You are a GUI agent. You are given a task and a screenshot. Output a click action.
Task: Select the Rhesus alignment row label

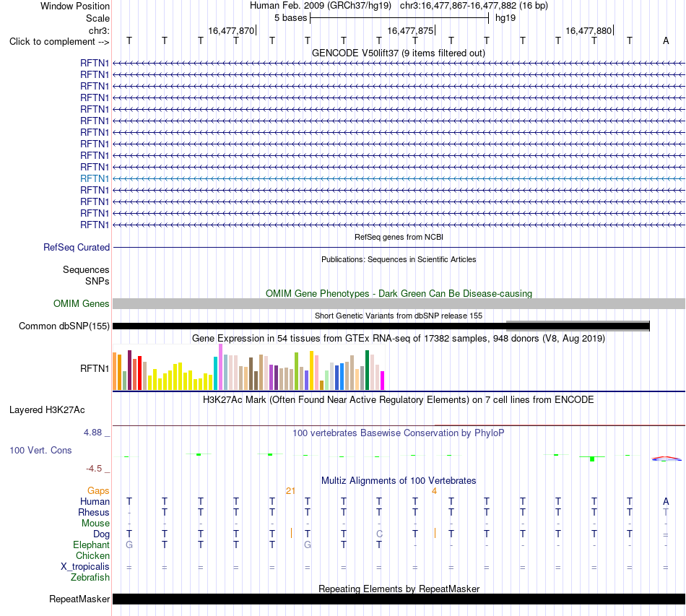[94, 512]
